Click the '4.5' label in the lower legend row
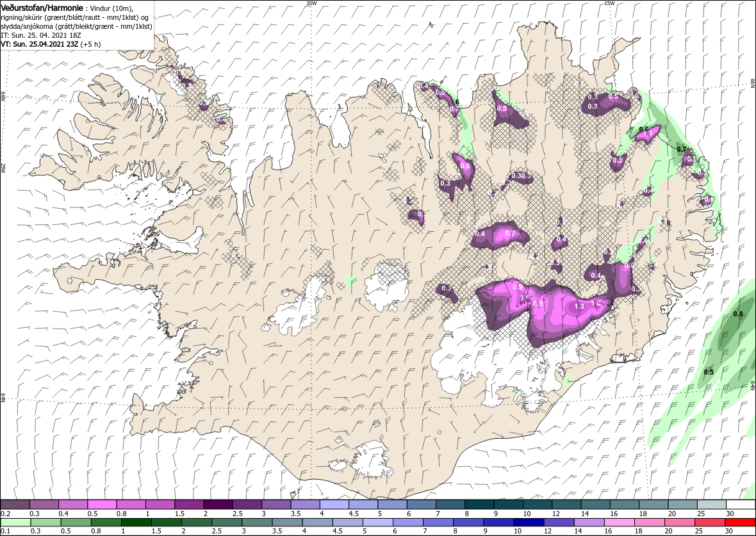Image resolution: width=756 pixels, height=536 pixels. tap(338, 532)
